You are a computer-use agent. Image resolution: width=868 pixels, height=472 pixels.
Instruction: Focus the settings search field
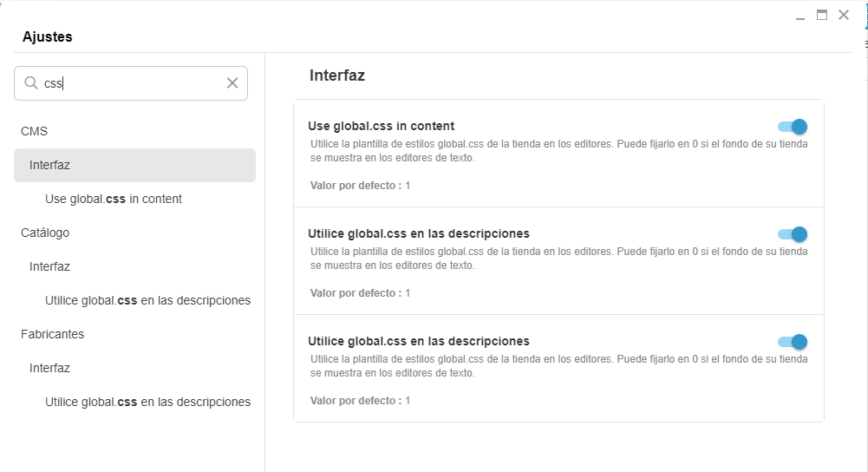(131, 83)
